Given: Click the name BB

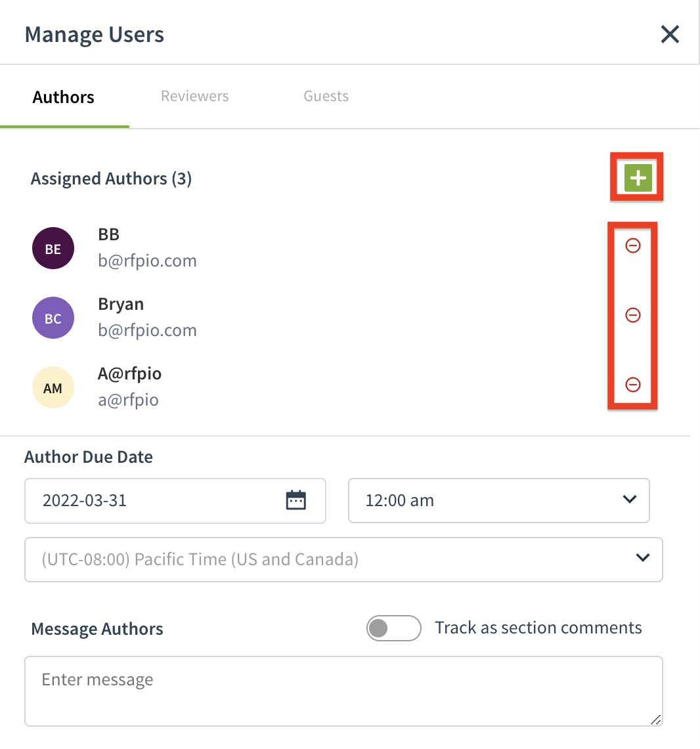Looking at the screenshot, I should tap(108, 234).
